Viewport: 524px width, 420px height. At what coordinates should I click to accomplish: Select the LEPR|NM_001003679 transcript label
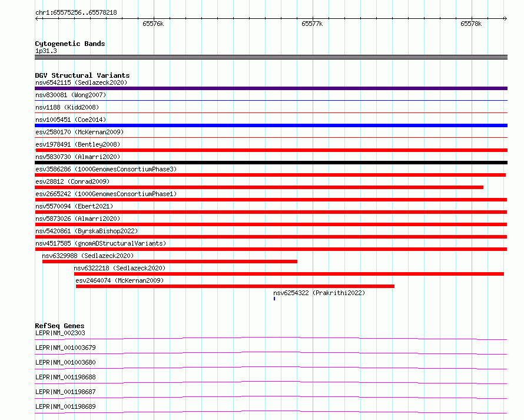coord(65,348)
